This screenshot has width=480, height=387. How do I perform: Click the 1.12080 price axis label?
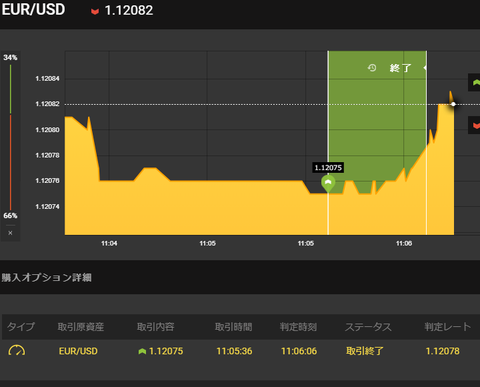click(x=47, y=130)
